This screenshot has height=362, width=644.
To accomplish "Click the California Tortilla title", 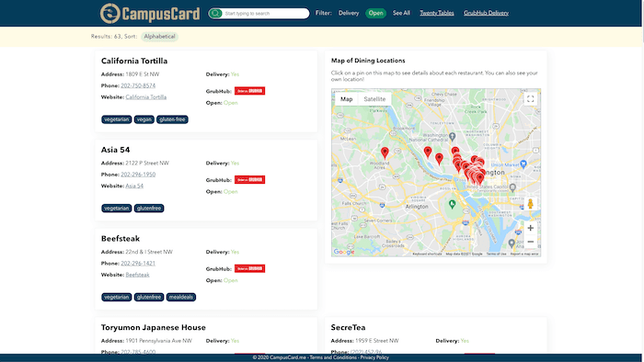I will point(134,61).
